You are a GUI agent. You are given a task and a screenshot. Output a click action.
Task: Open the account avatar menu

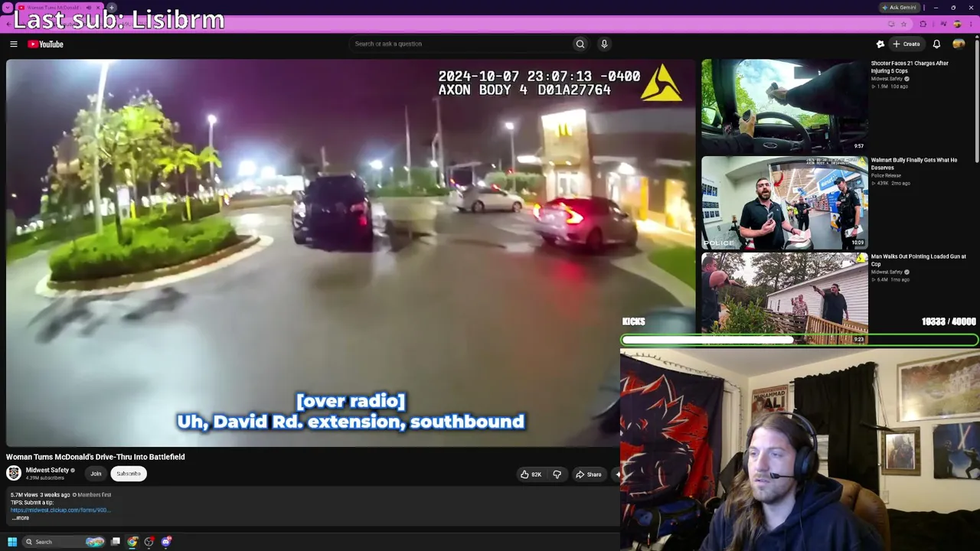click(959, 44)
